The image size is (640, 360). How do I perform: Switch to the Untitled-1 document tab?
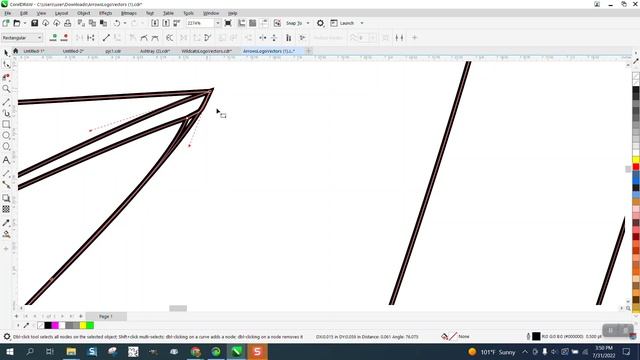coord(33,51)
